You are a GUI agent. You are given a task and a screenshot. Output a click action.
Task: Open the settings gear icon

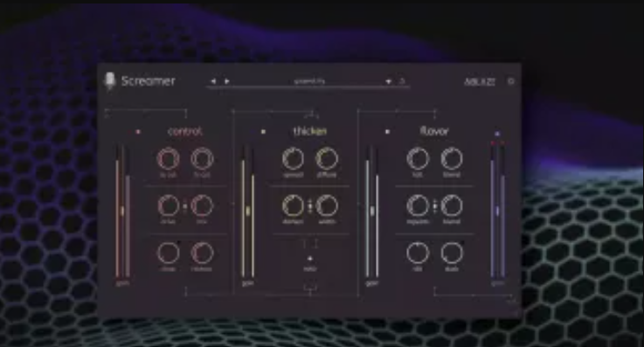511,81
